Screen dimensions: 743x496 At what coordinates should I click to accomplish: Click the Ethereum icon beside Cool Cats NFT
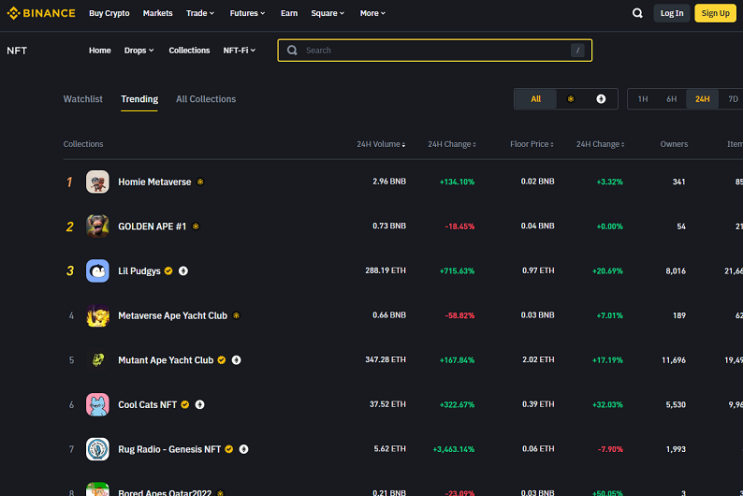pos(200,405)
